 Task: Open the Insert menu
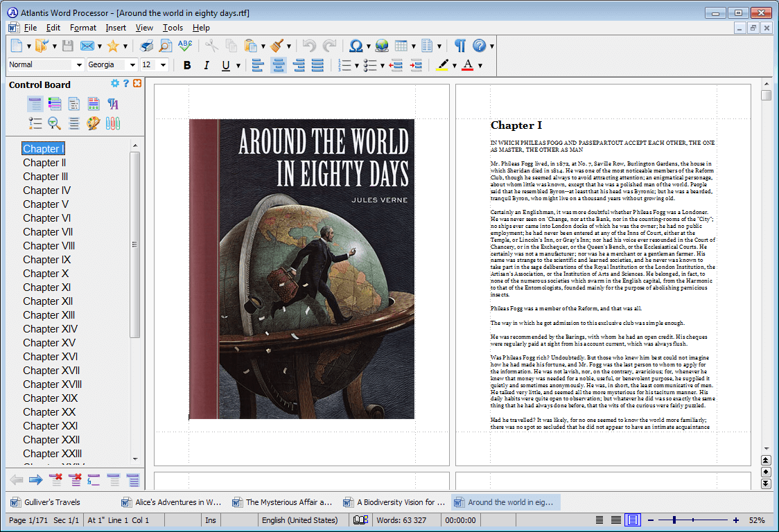pyautogui.click(x=116, y=28)
